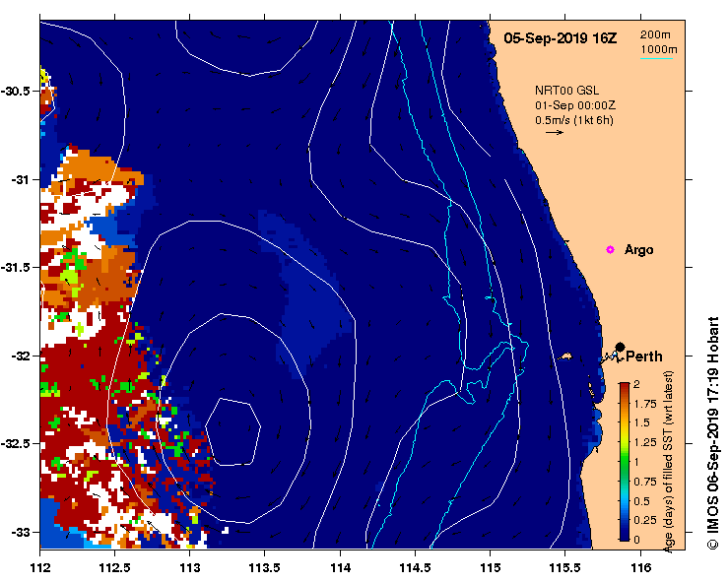Click the small hexagonal contour eddy center
Screen dimensions: 728x583
point(233,431)
